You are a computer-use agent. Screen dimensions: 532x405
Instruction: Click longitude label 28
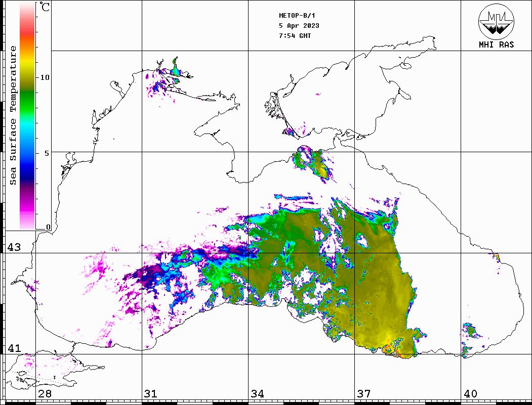(45, 394)
